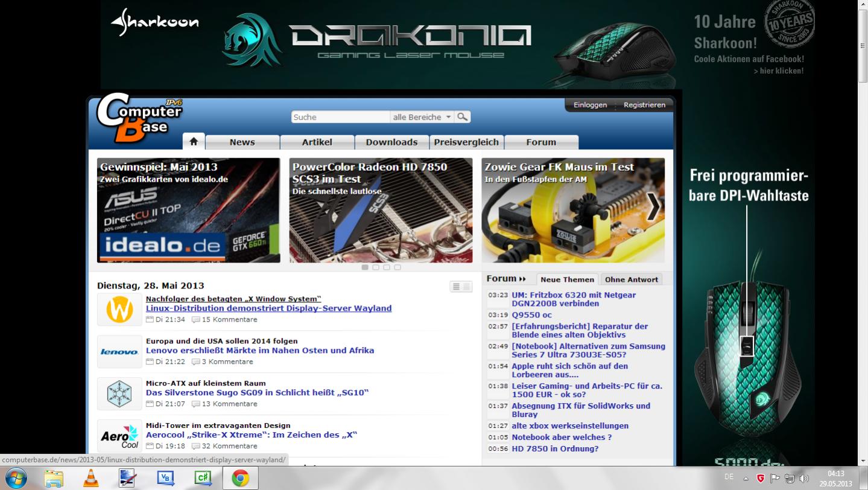Open thread 'Apple ruht sich schön auf den Lorbeeren'

click(569, 371)
